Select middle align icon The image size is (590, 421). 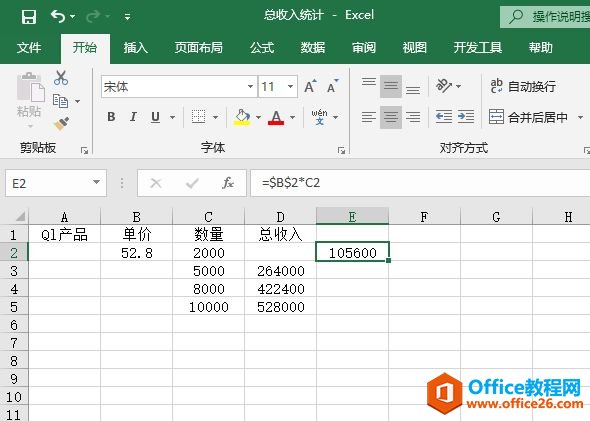[x=391, y=86]
